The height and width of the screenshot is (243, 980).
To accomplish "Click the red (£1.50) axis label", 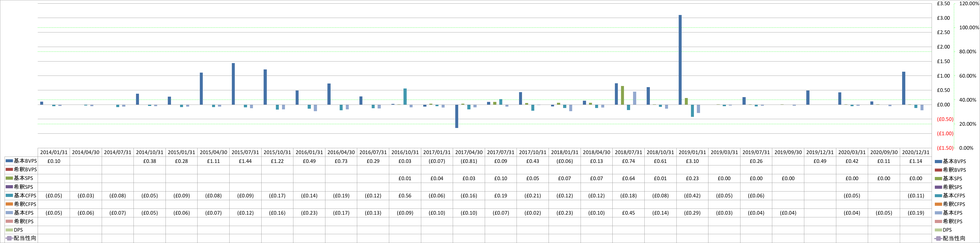I will (945, 148).
